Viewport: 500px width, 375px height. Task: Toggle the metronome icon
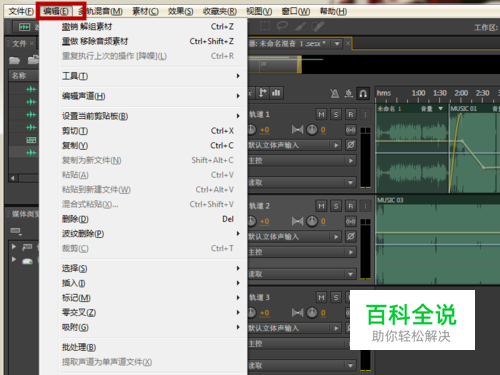point(334,93)
